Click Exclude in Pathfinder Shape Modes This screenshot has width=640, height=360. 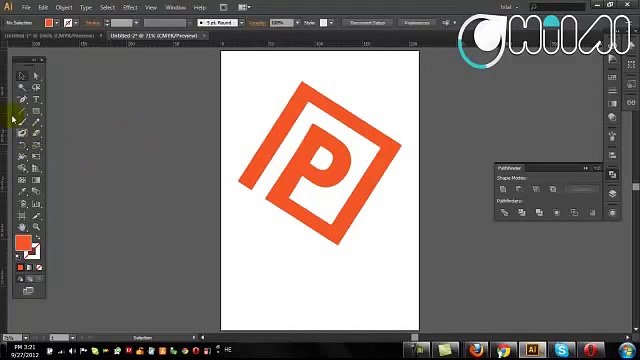click(553, 189)
